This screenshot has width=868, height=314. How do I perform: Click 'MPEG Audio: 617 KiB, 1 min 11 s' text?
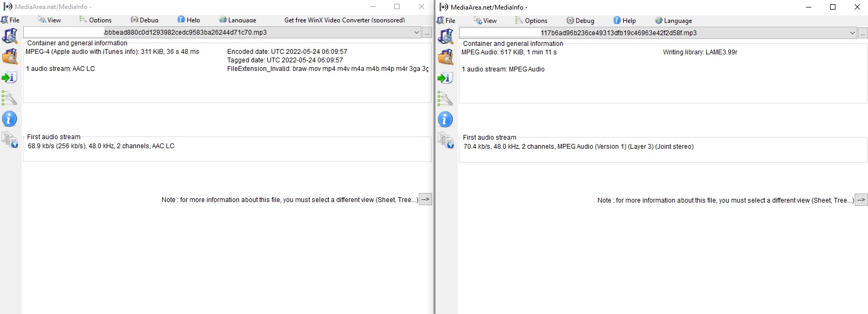click(509, 52)
